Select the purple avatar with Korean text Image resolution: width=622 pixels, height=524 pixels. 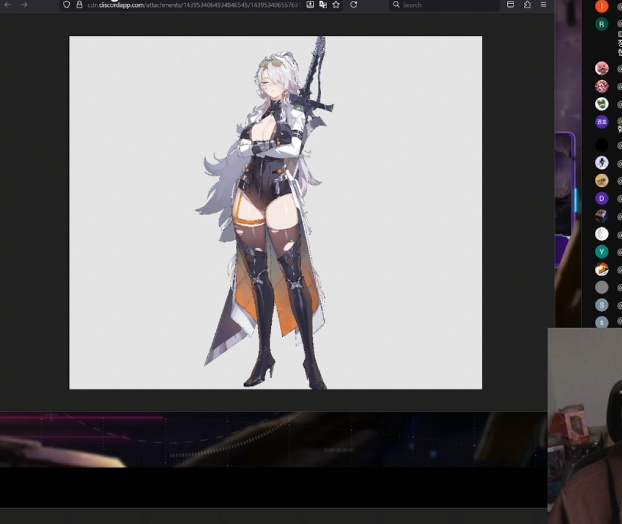tap(602, 122)
